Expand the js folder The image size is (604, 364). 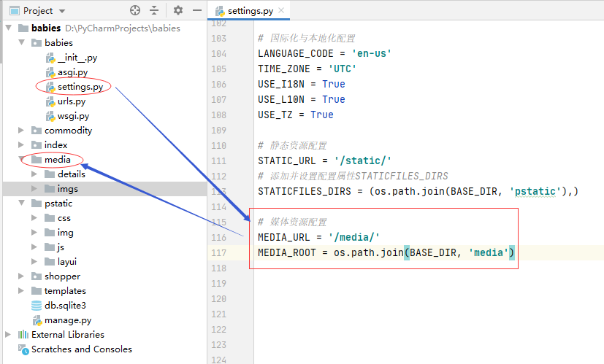point(34,247)
